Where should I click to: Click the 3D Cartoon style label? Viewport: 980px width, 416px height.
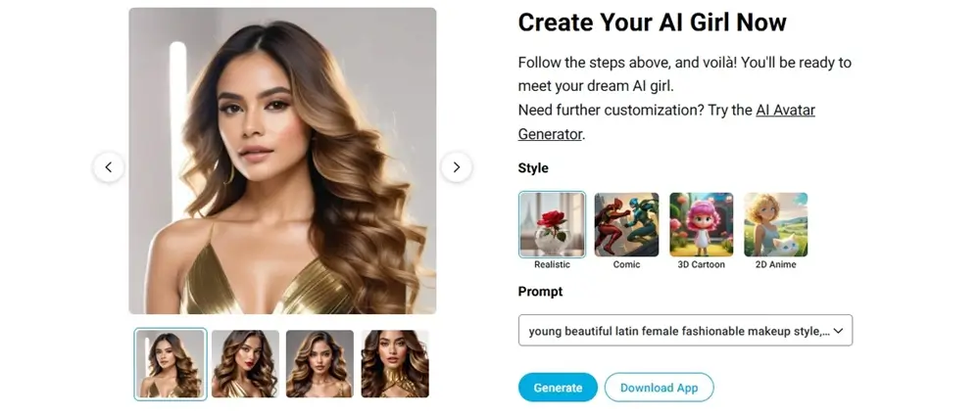point(702,265)
